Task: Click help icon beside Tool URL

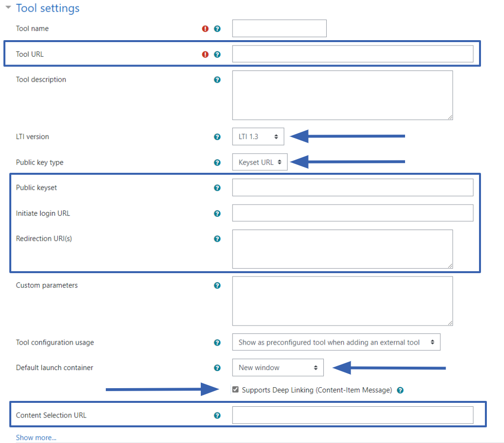Action: click(x=217, y=54)
